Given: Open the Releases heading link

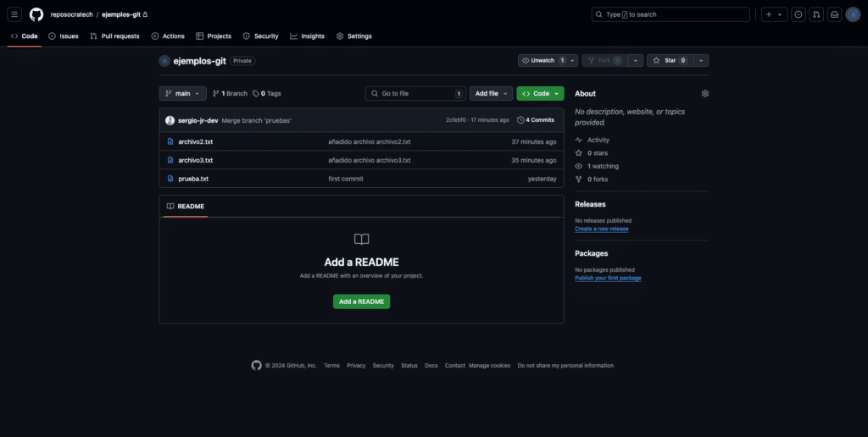Looking at the screenshot, I should pyautogui.click(x=590, y=204).
